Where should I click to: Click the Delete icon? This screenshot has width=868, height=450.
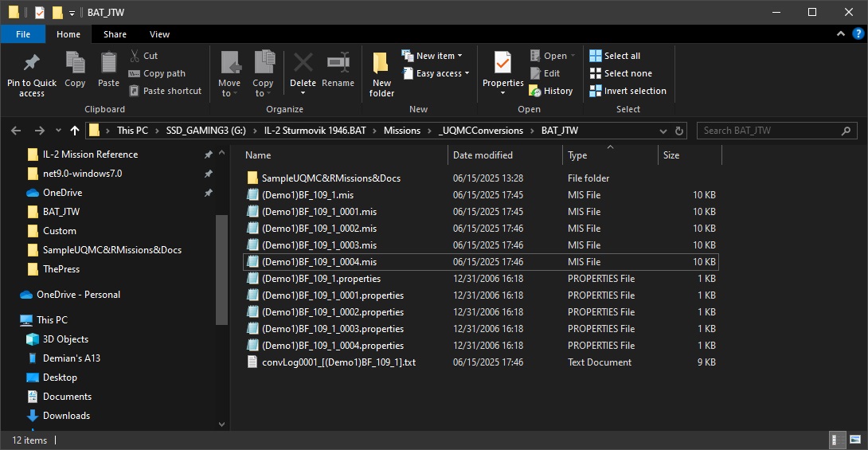point(303,63)
